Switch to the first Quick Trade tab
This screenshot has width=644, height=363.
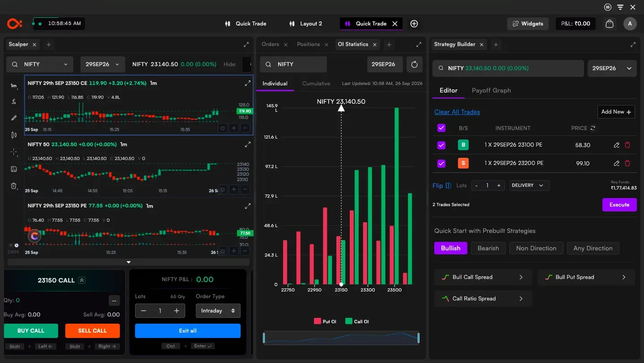coord(246,24)
